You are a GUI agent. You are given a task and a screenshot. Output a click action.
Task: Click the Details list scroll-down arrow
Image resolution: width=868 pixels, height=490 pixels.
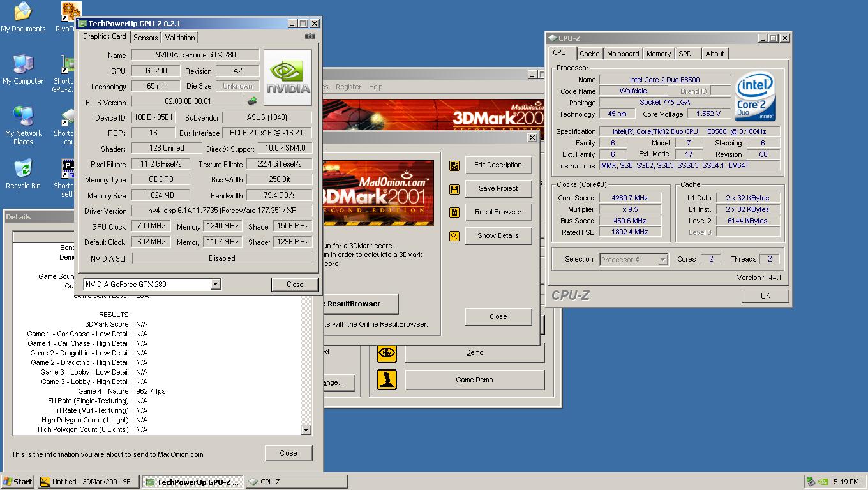pos(306,430)
